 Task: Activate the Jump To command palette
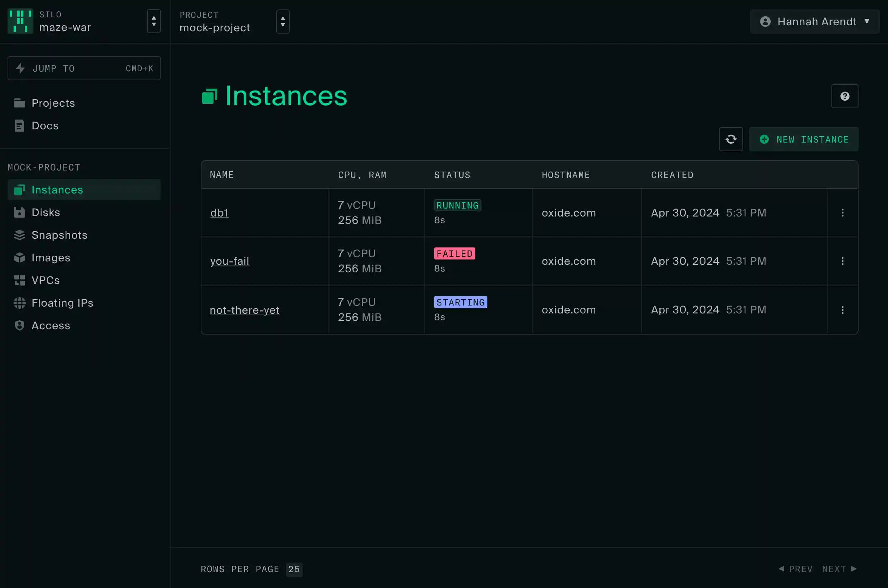(x=84, y=68)
